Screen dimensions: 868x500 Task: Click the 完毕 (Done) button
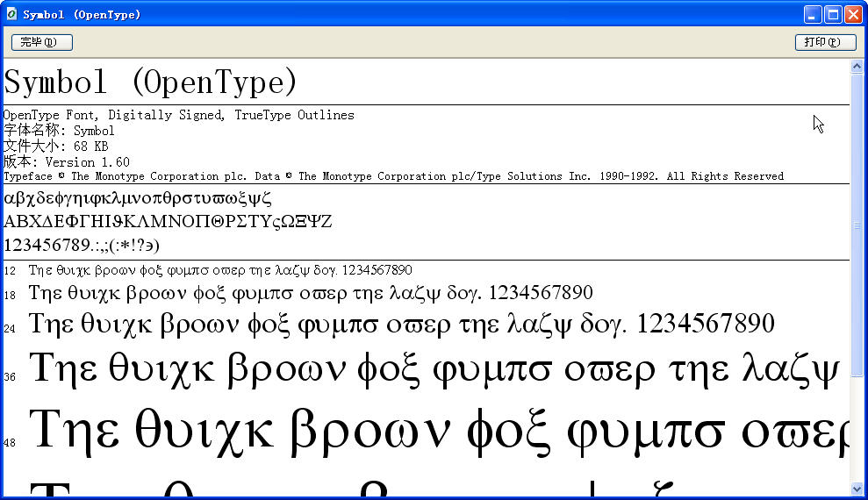click(41, 42)
